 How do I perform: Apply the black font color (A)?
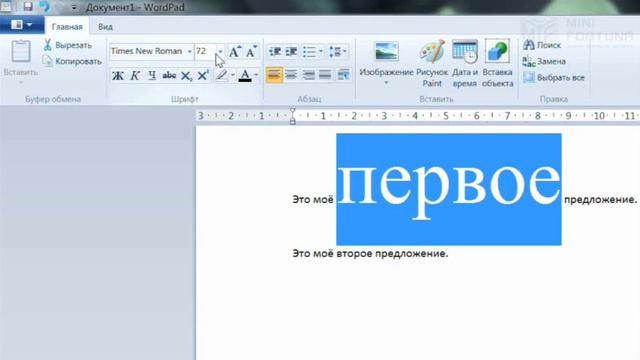245,76
